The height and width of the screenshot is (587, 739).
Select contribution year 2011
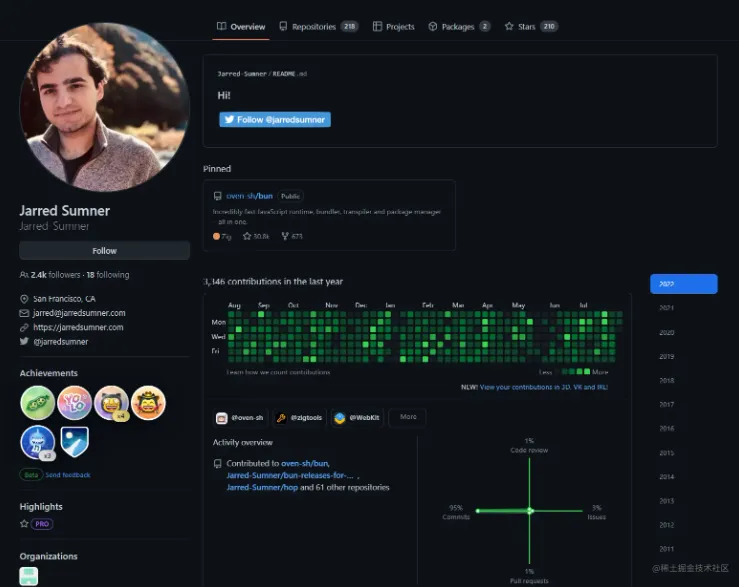[666, 549]
